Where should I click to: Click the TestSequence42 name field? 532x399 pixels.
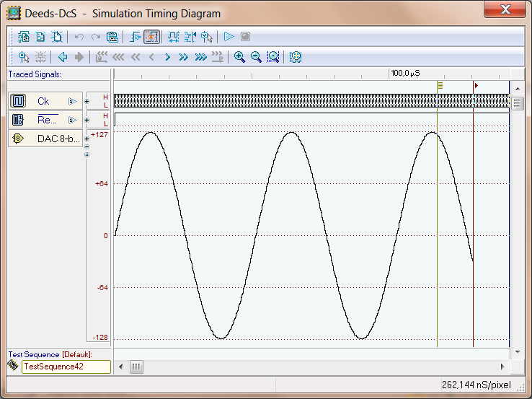(x=66, y=367)
